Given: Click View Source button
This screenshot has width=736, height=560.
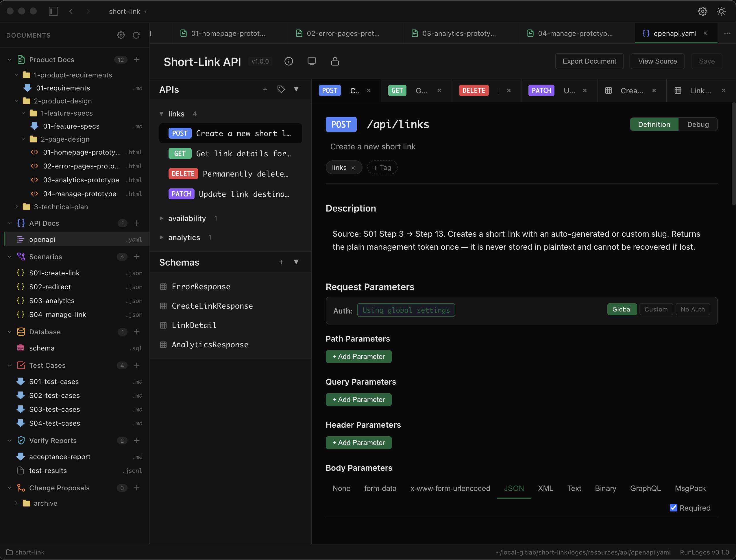Looking at the screenshot, I should [657, 61].
